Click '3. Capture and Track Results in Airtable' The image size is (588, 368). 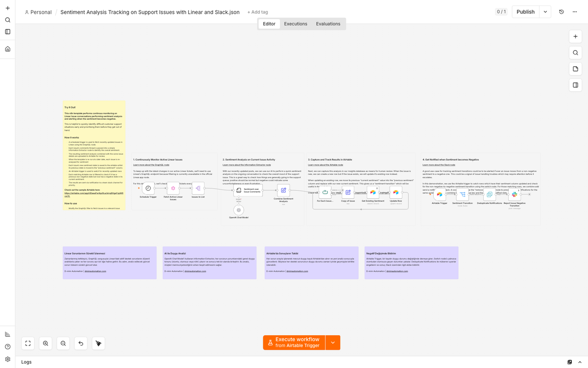[330, 159]
